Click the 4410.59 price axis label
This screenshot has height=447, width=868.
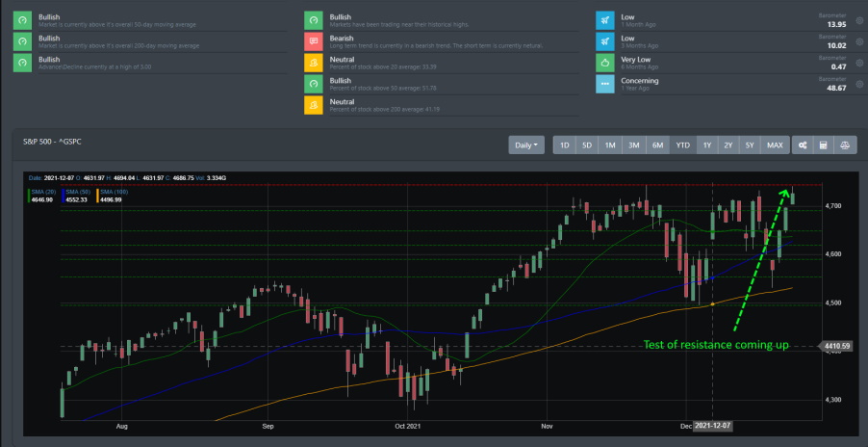(x=836, y=346)
